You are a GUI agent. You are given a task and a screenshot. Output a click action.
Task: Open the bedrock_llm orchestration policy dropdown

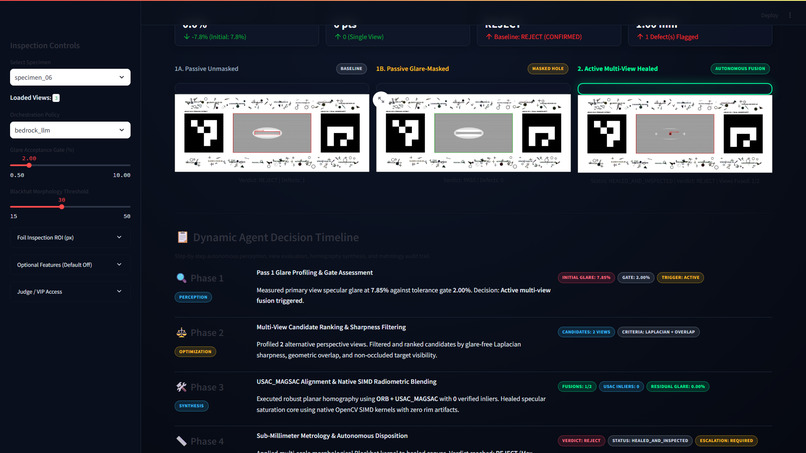pyautogui.click(x=70, y=130)
